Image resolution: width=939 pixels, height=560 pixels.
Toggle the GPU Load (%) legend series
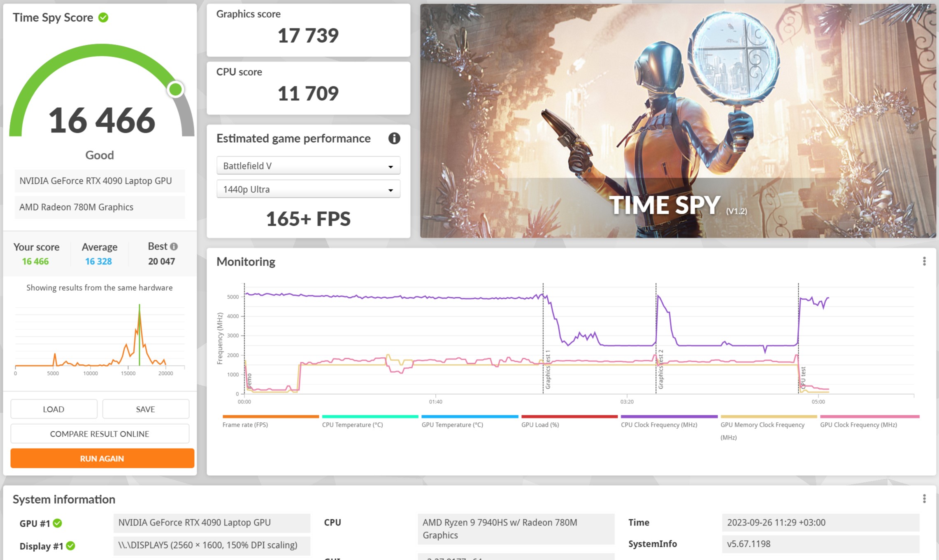pyautogui.click(x=540, y=425)
